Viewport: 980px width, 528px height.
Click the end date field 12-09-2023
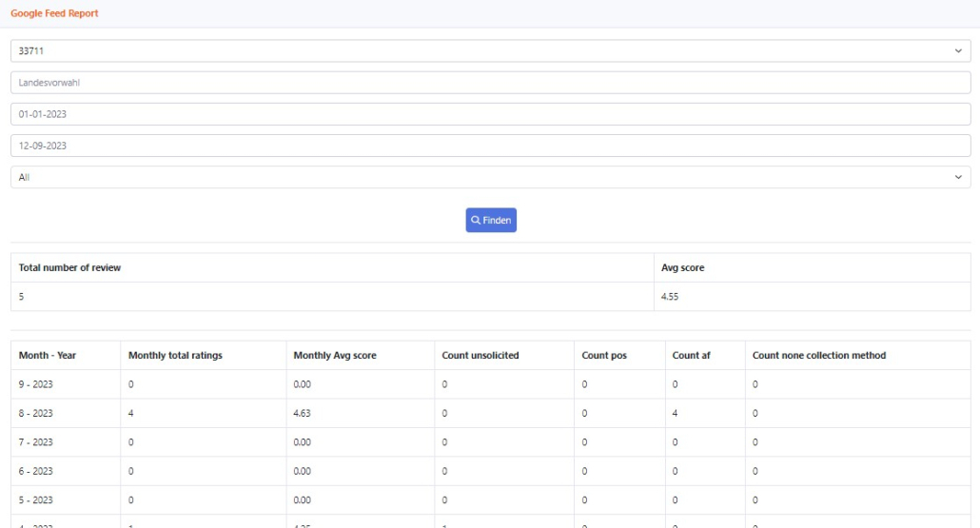point(491,146)
